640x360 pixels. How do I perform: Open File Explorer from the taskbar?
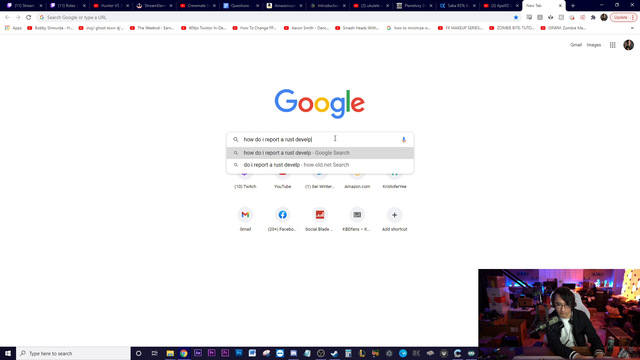click(170, 353)
